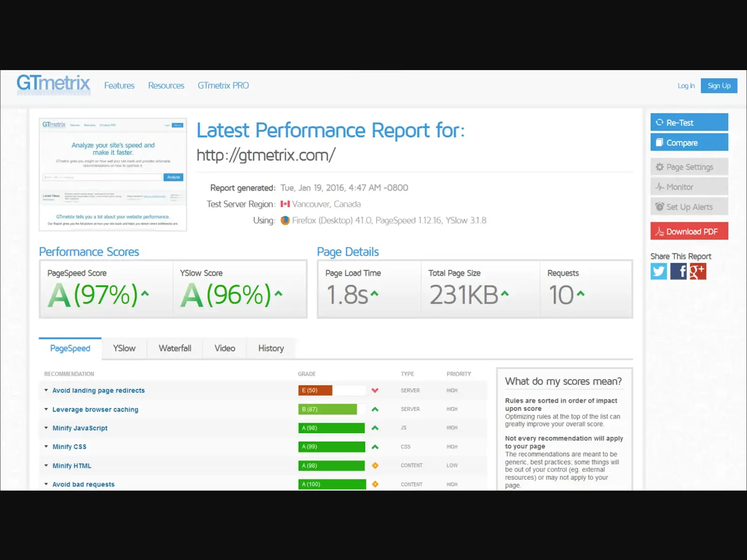Click green up arrow beside Leverage browser caching
Image resolution: width=747 pixels, height=560 pixels.
pos(375,409)
